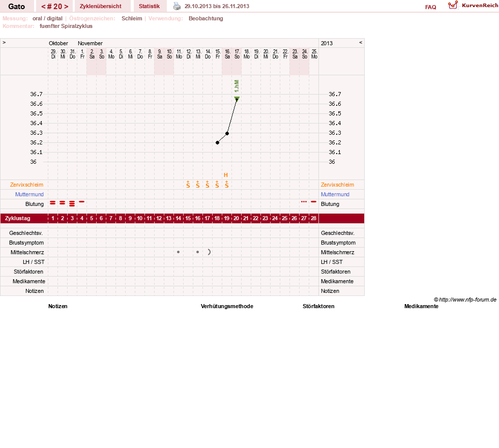Screen dimensions: 499x448
Task: Click the spotting dots on cycle day 27
Action: click(304, 202)
